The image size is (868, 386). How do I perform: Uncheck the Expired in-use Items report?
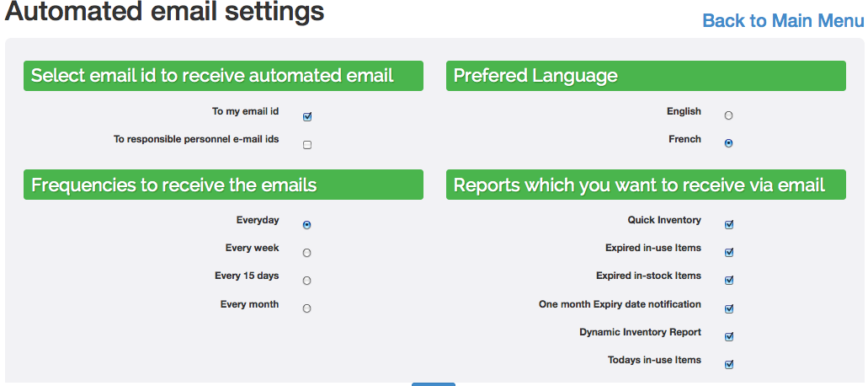pyautogui.click(x=729, y=253)
